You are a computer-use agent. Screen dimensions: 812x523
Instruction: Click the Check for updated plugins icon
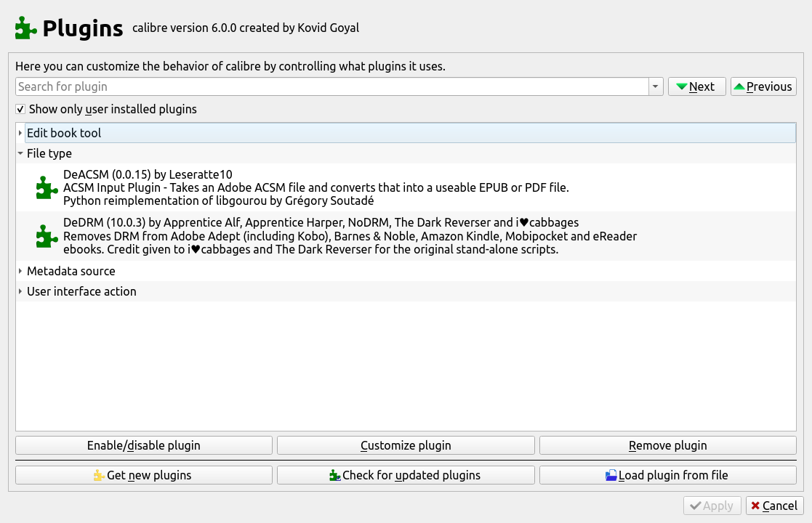tap(334, 476)
